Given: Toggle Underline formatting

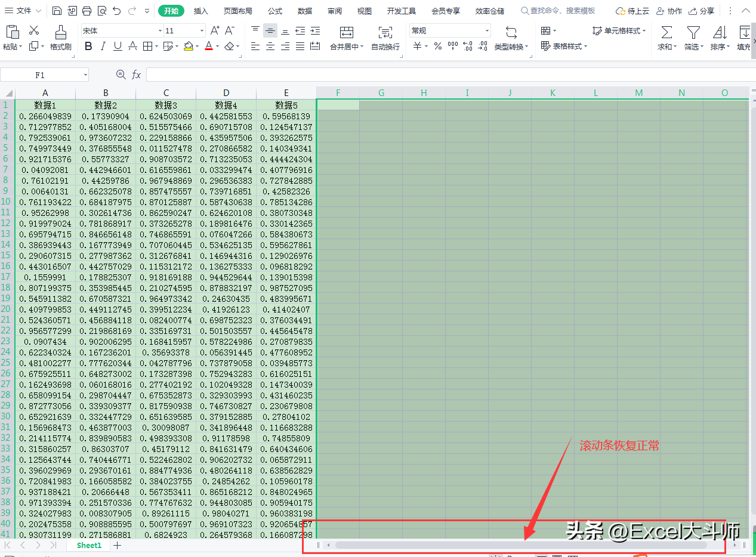Looking at the screenshot, I should pos(118,46).
